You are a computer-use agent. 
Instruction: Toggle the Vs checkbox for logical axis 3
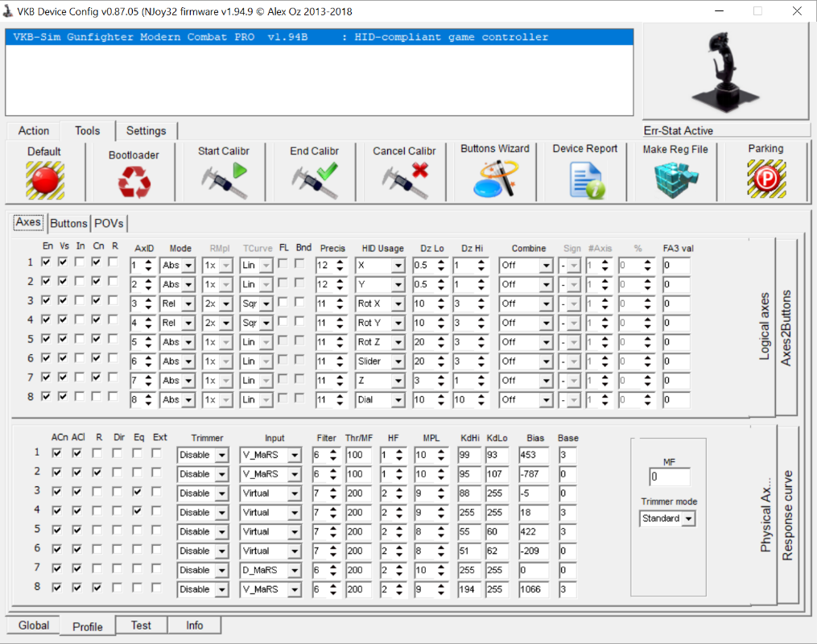pyautogui.click(x=63, y=300)
